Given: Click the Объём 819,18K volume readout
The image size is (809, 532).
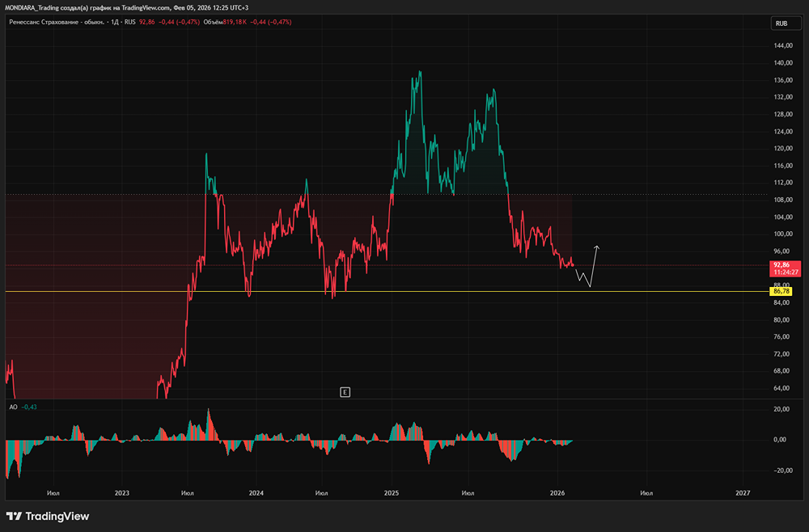Looking at the screenshot, I should (x=224, y=22).
